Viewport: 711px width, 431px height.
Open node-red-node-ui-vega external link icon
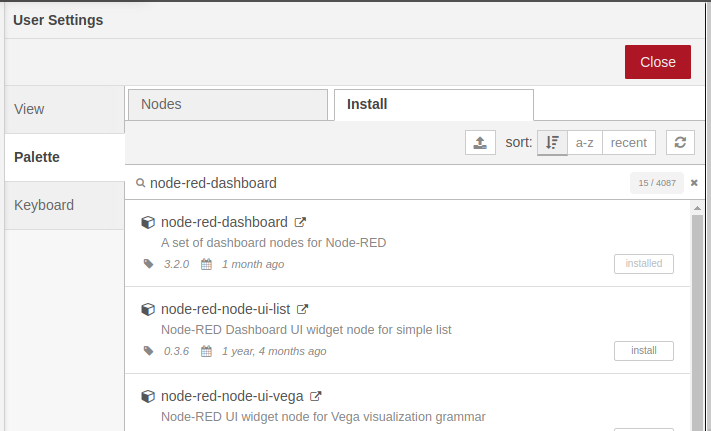316,396
